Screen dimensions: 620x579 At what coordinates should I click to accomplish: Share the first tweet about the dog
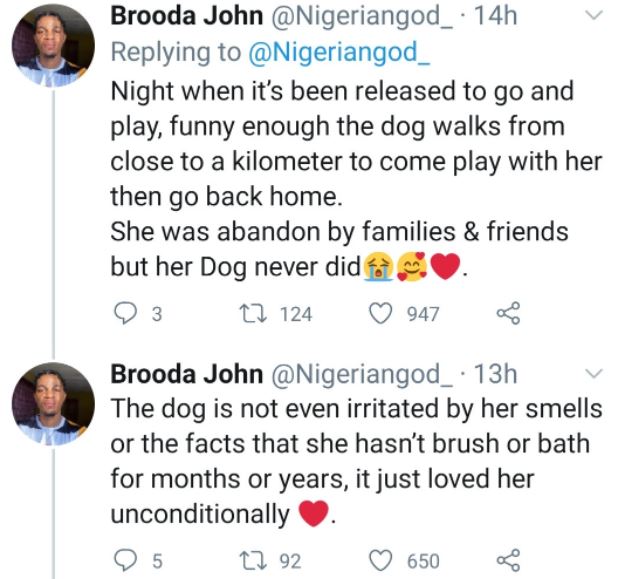(x=508, y=314)
